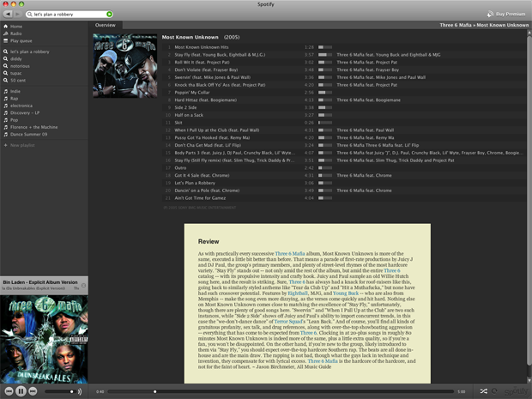Select track 'Ain't Got Time for Gamez'
The height and width of the screenshot is (399, 532).
[200, 198]
